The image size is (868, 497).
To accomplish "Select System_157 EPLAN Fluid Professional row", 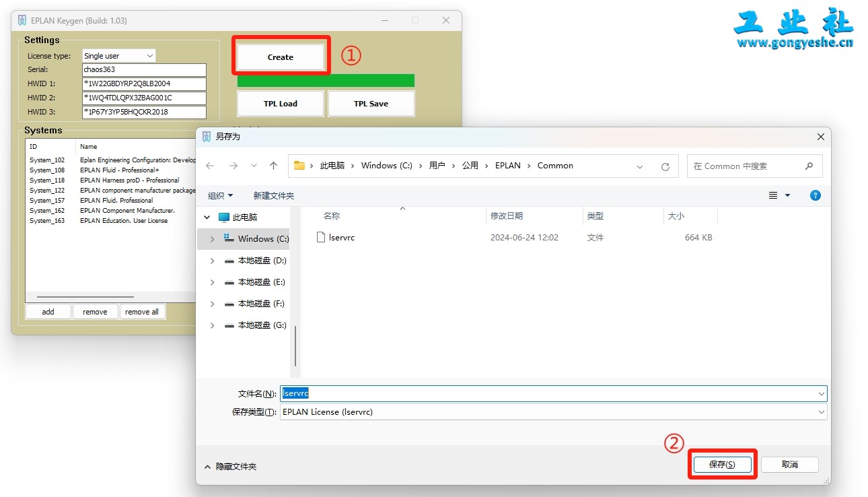I will (112, 201).
